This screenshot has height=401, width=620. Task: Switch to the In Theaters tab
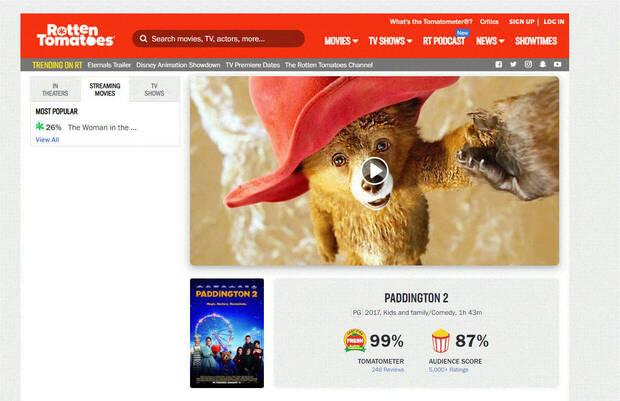[x=55, y=89]
